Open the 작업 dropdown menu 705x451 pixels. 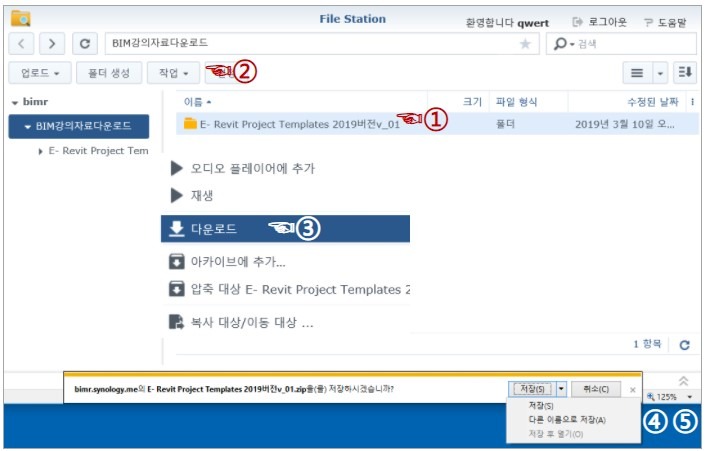pyautogui.click(x=171, y=73)
